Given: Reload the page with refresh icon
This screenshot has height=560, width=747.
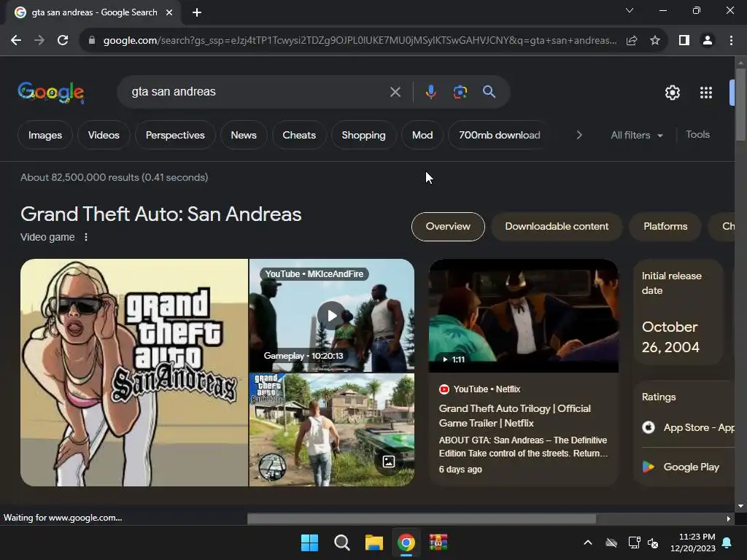Looking at the screenshot, I should 63,41.
